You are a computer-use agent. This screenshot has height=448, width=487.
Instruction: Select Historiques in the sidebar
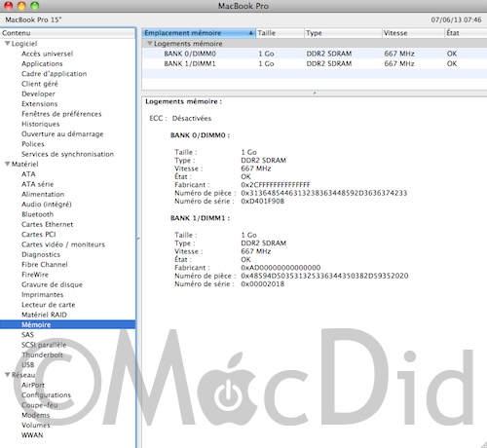click(x=41, y=124)
